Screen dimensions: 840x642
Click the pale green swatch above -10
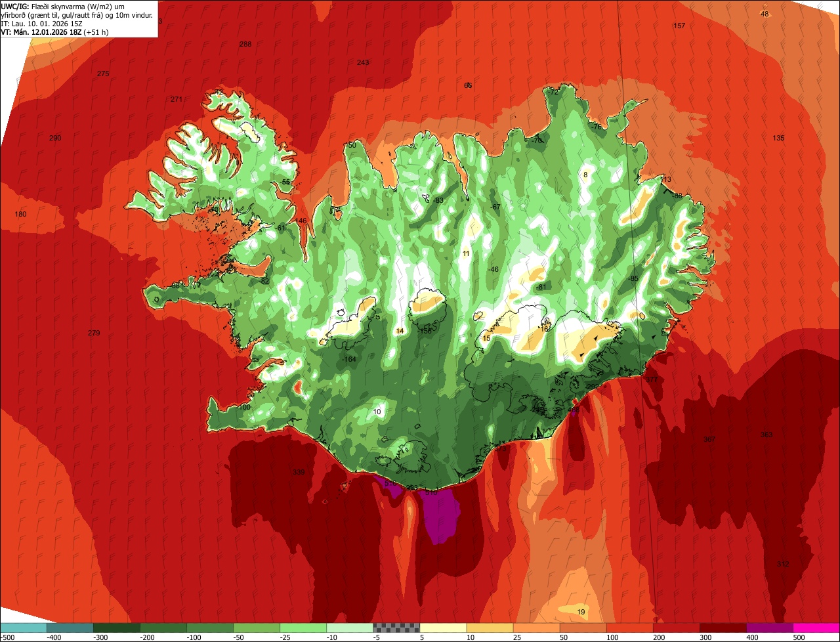click(349, 628)
